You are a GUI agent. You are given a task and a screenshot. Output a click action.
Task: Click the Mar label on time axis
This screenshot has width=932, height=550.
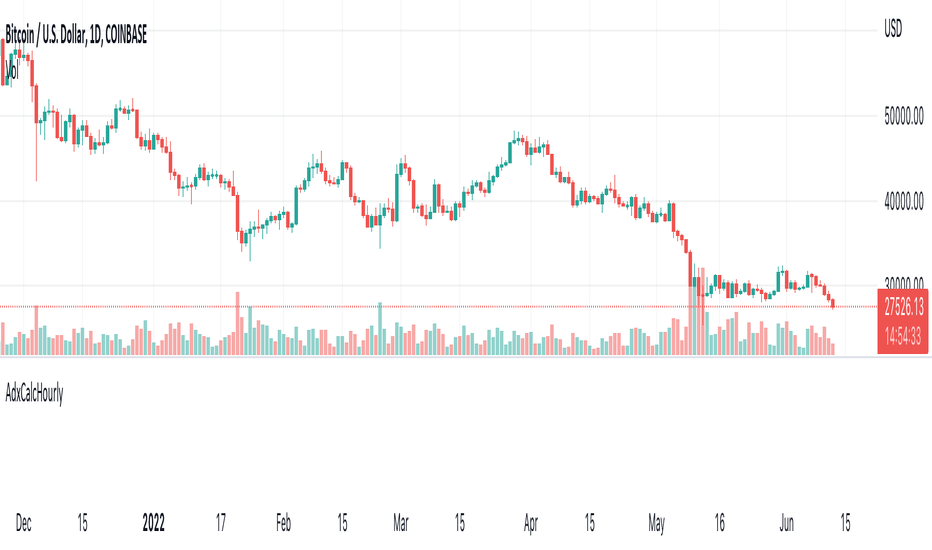tap(401, 523)
